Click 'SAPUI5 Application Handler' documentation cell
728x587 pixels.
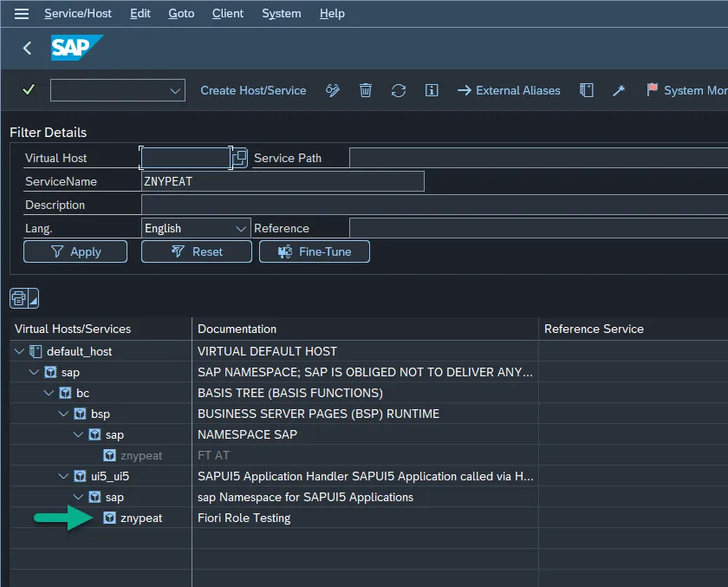[366, 476]
